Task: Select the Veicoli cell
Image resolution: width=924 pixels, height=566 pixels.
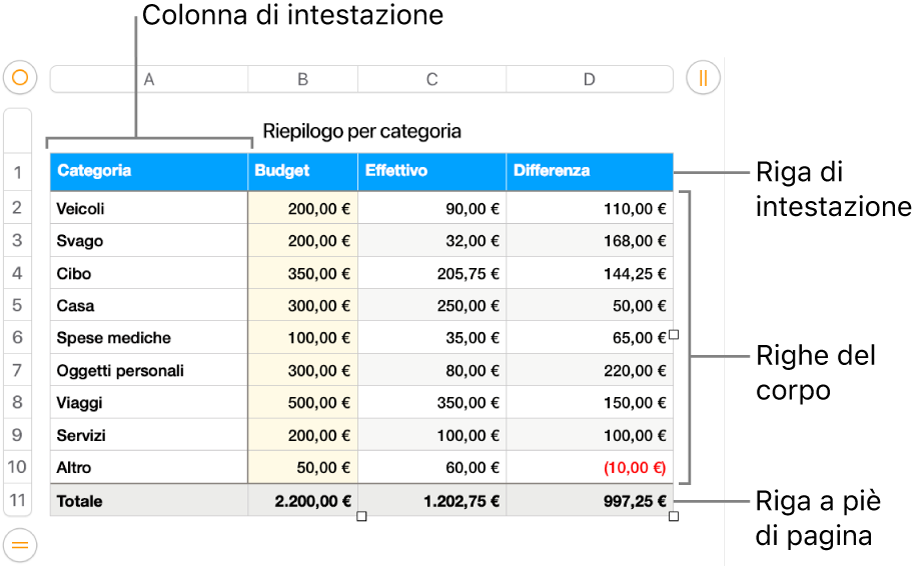Action: (x=149, y=208)
